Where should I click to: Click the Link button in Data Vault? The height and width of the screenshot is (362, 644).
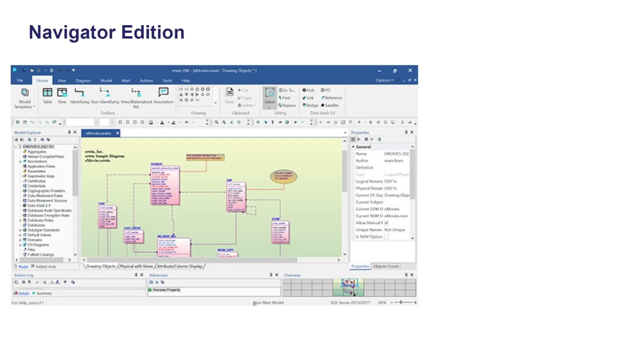[x=308, y=98]
